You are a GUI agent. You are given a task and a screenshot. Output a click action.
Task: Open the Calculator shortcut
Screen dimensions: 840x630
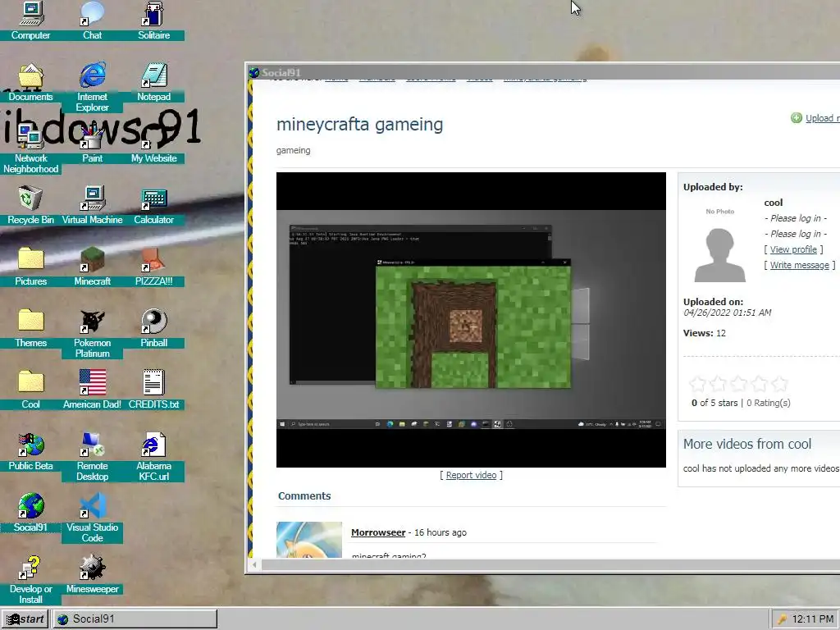click(x=153, y=205)
